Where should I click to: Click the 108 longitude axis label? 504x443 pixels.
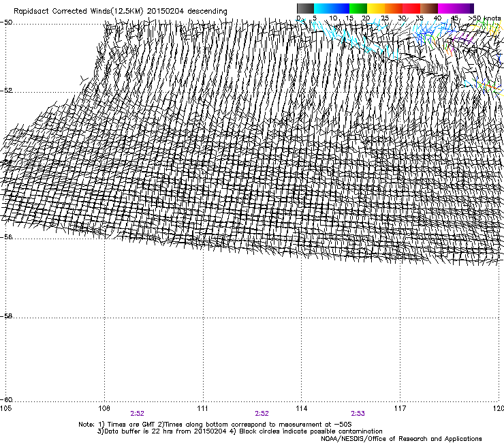104,408
